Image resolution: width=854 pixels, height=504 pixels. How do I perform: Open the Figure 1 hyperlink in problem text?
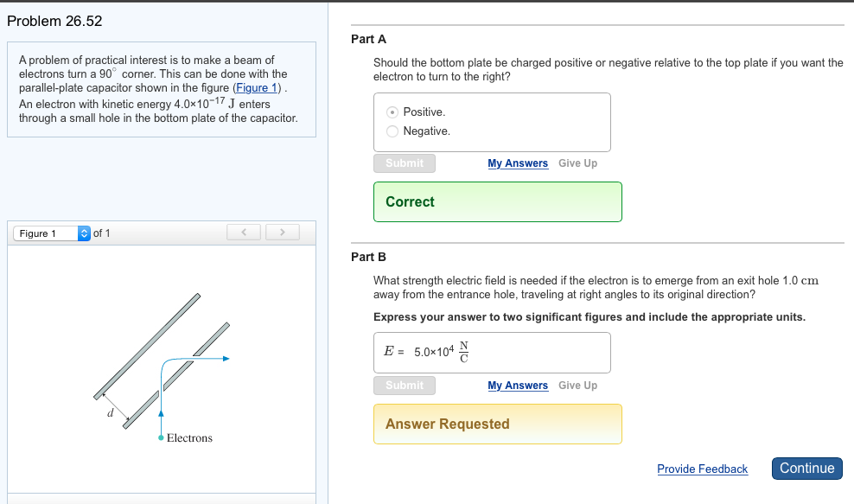coord(256,87)
